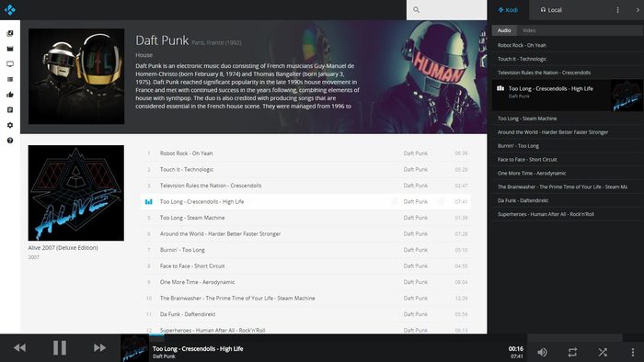Select Da Funk - Daftendirekt in playlist

[x=568, y=200]
